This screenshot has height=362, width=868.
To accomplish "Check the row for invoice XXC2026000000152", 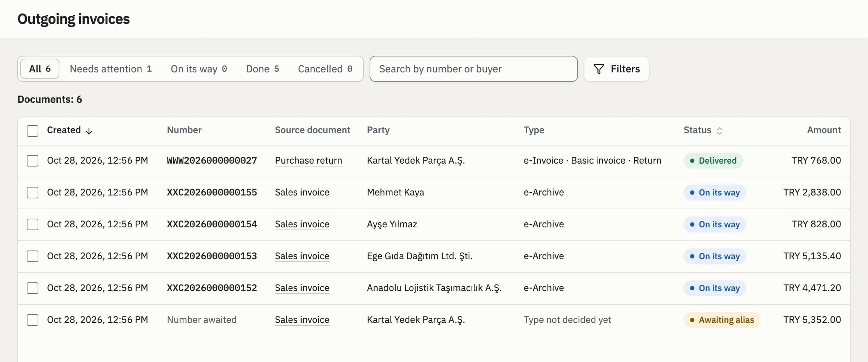I will coord(33,288).
